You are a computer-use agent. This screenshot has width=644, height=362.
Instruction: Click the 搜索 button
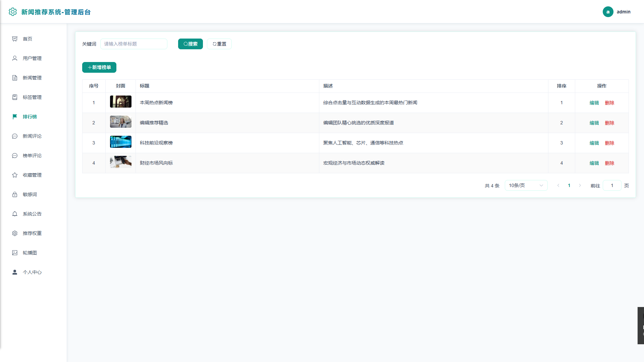191,44
